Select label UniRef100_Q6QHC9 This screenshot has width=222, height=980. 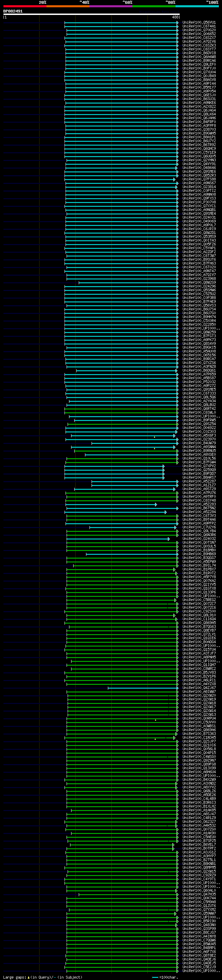click(199, 148)
